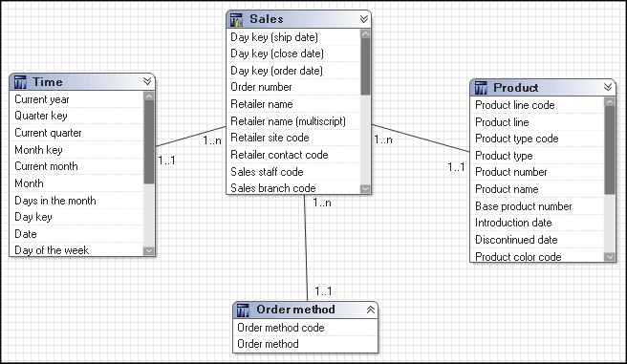Collapse the Sales table with chevron
This screenshot has height=364, width=627.
pyautogui.click(x=364, y=19)
